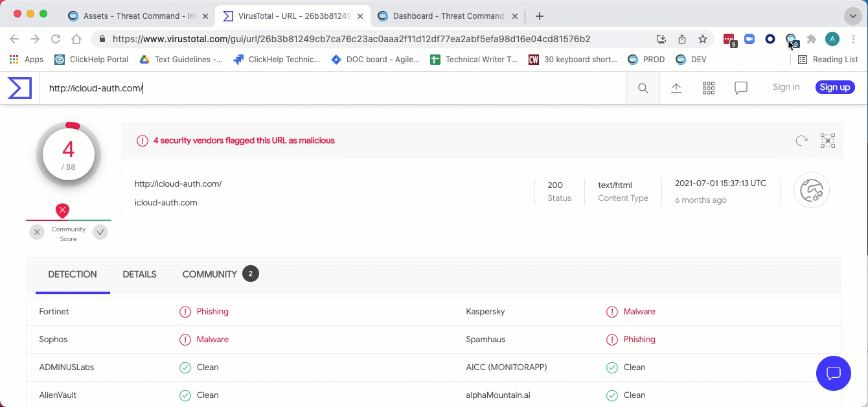Open Chrome three-dot menu
The height and width of the screenshot is (407, 868).
click(854, 39)
